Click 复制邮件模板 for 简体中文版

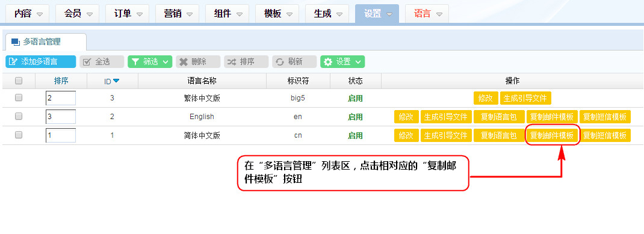(x=552, y=135)
